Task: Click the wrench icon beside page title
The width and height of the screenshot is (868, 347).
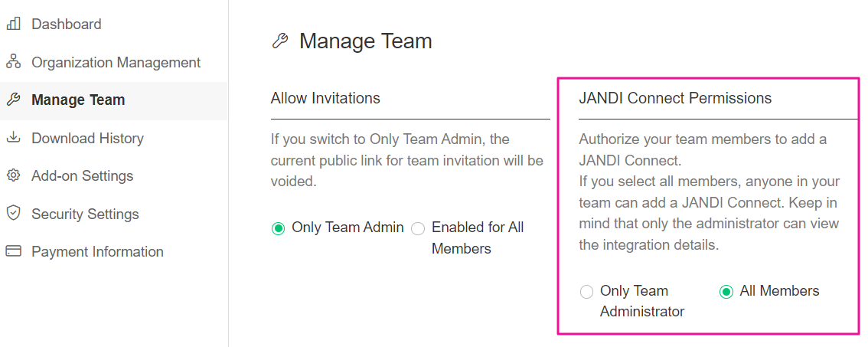Action: coord(280,41)
